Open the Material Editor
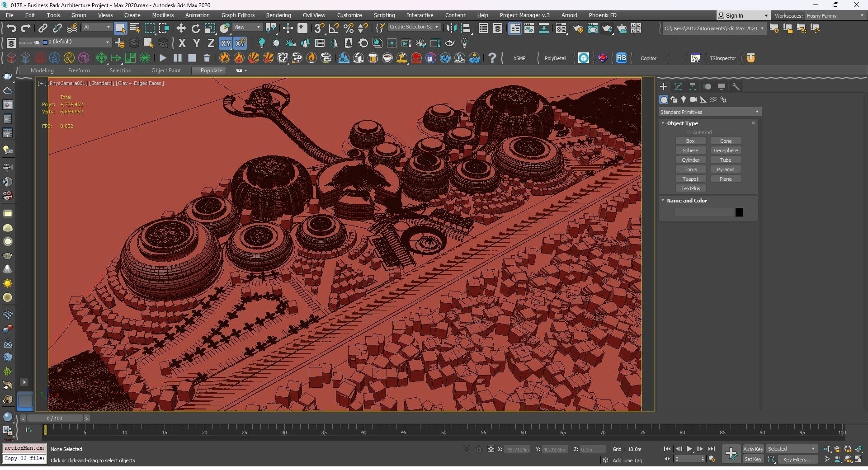This screenshot has width=868, height=470. click(x=561, y=28)
